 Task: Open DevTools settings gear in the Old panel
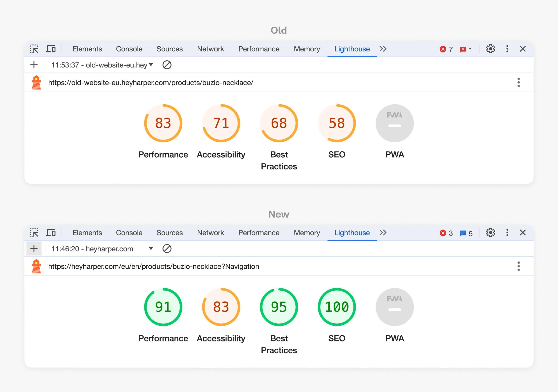click(x=491, y=49)
